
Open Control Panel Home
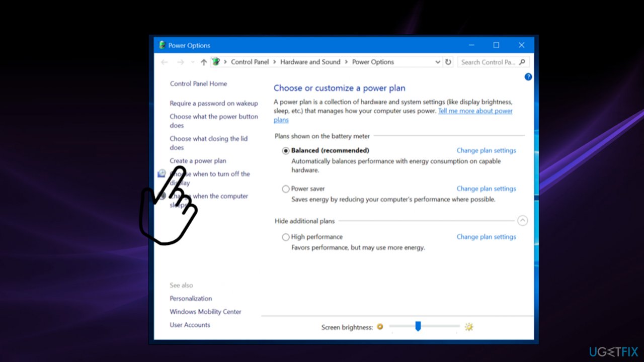198,83
